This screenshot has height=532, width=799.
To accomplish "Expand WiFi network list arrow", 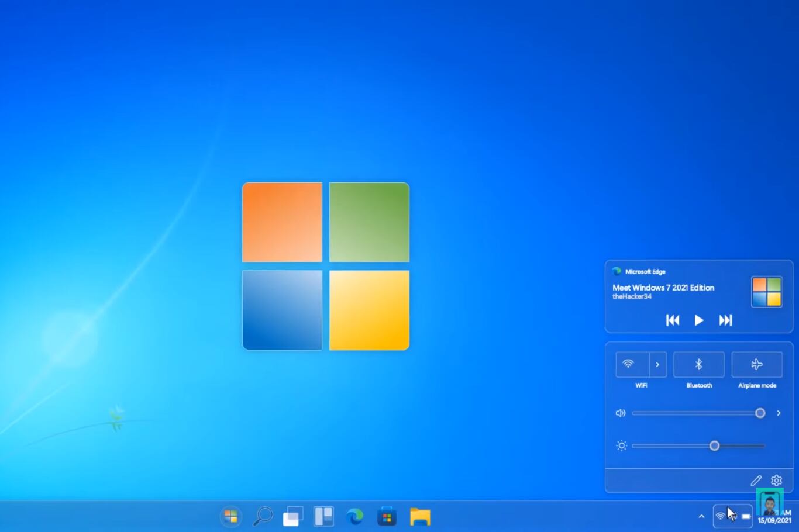I will tap(657, 365).
